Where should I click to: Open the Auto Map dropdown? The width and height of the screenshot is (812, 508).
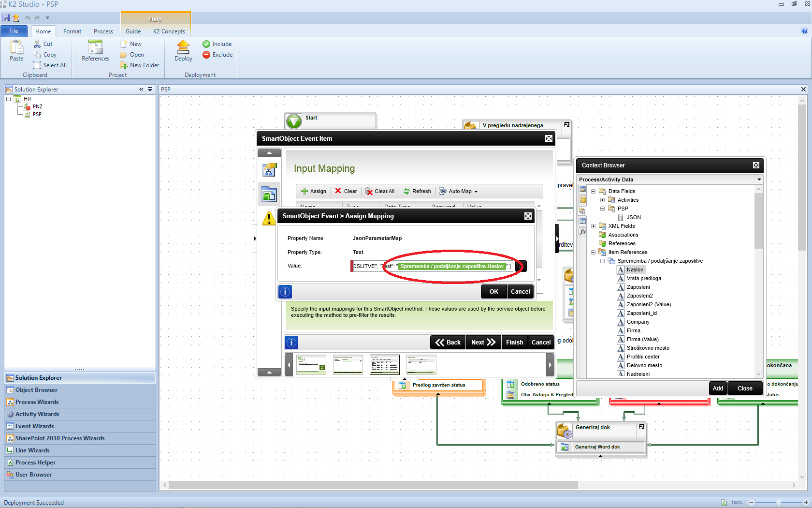click(459, 191)
